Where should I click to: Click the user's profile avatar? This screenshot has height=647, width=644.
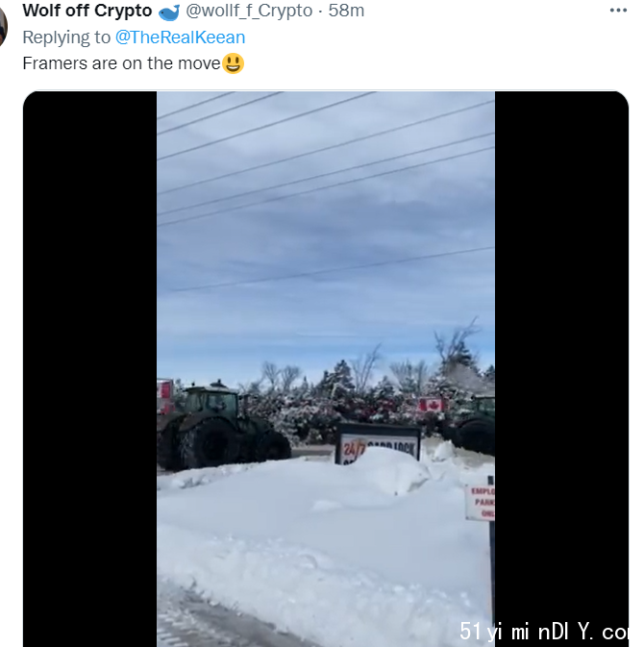(x=3, y=27)
